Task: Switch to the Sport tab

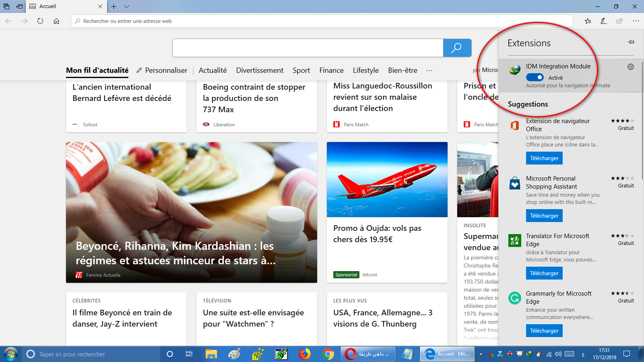Action: tap(301, 70)
